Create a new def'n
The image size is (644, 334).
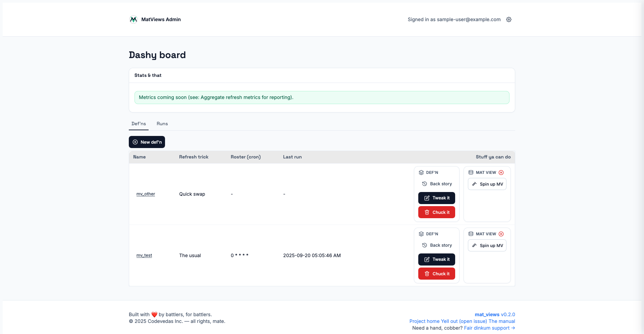point(147,142)
